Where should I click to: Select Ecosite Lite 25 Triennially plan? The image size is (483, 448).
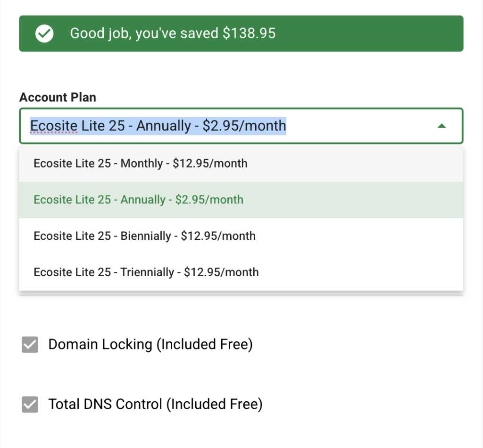click(146, 272)
